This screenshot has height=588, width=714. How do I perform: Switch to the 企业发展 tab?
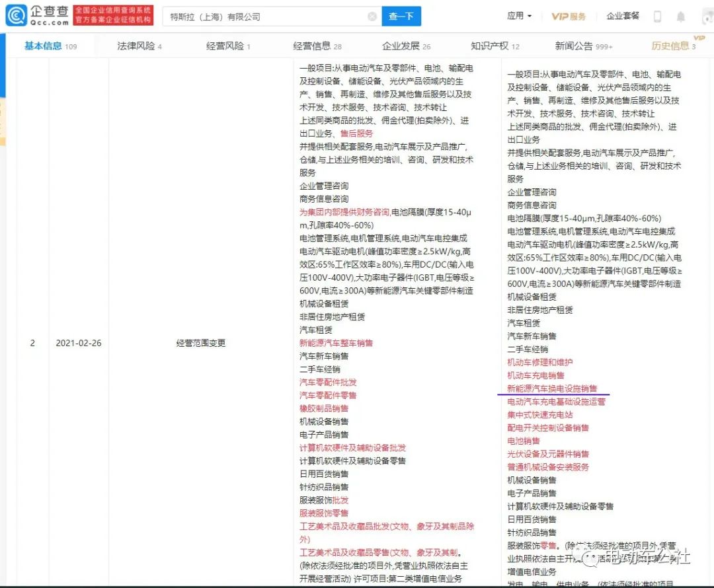point(406,46)
